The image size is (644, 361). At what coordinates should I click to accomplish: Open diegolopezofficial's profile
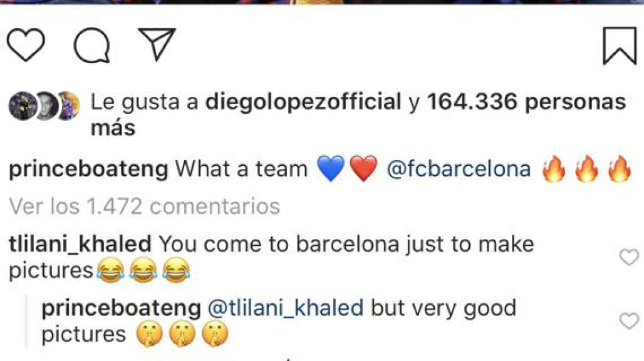[x=303, y=103]
